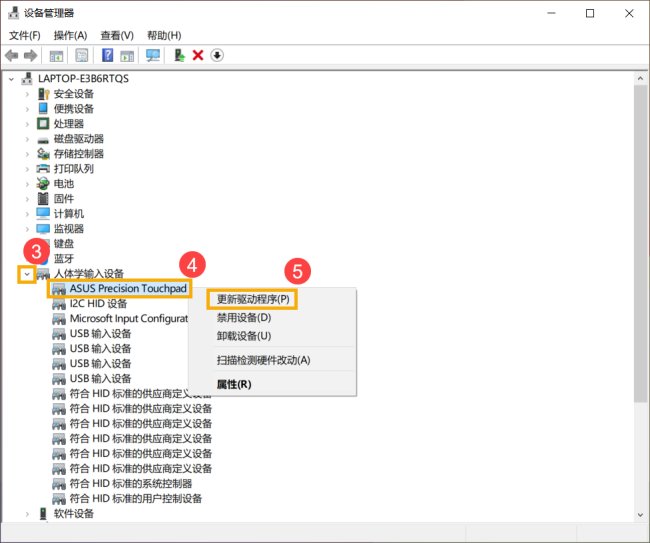Image resolution: width=650 pixels, height=543 pixels.
Task: Click the 固件 firmware icon
Action: (x=43, y=199)
